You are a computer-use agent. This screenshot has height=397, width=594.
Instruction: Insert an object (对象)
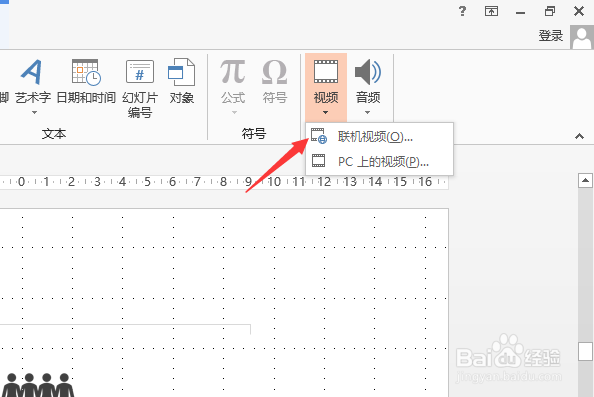181,81
